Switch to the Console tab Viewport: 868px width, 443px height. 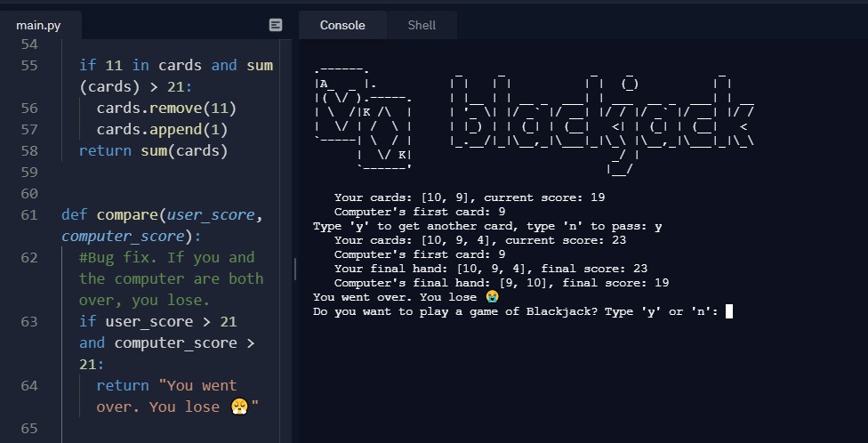(342, 26)
